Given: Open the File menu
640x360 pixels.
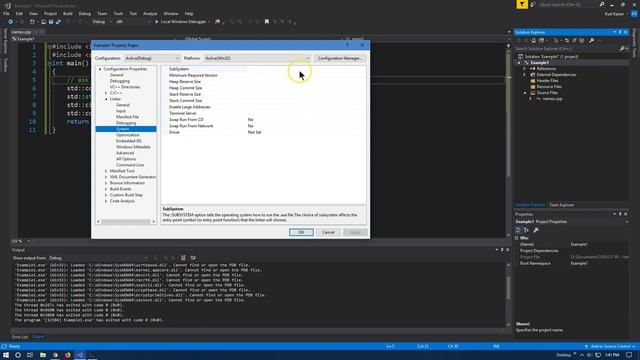Looking at the screenshot, I should (x=6, y=13).
